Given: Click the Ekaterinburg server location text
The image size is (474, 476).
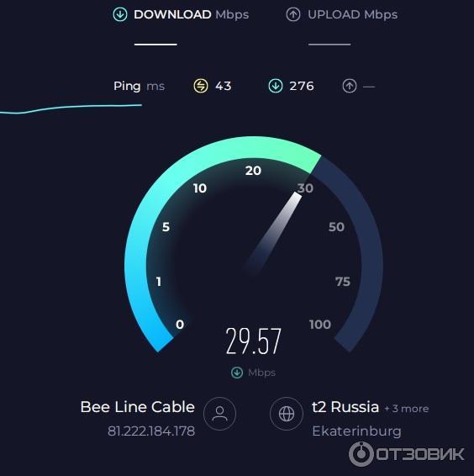Looking at the screenshot, I should [x=356, y=431].
